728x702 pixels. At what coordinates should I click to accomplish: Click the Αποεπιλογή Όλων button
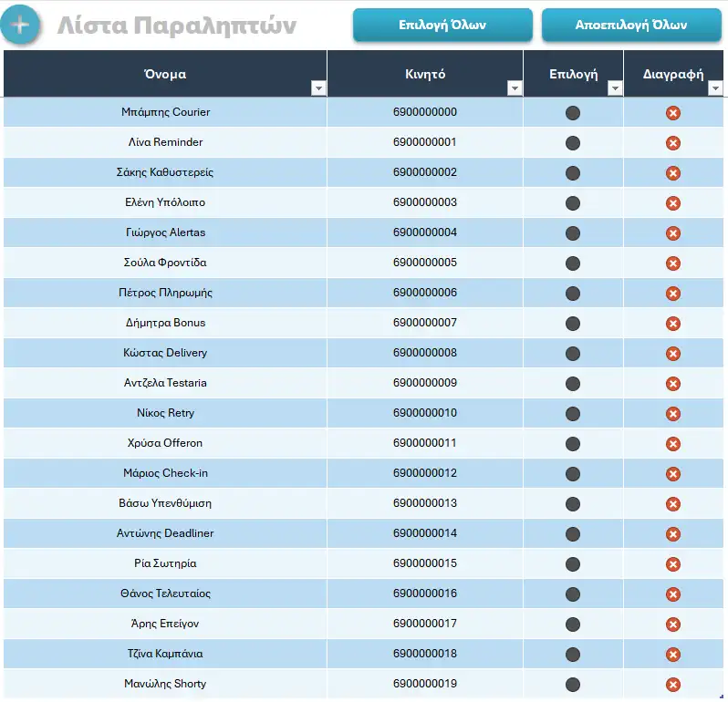(631, 25)
